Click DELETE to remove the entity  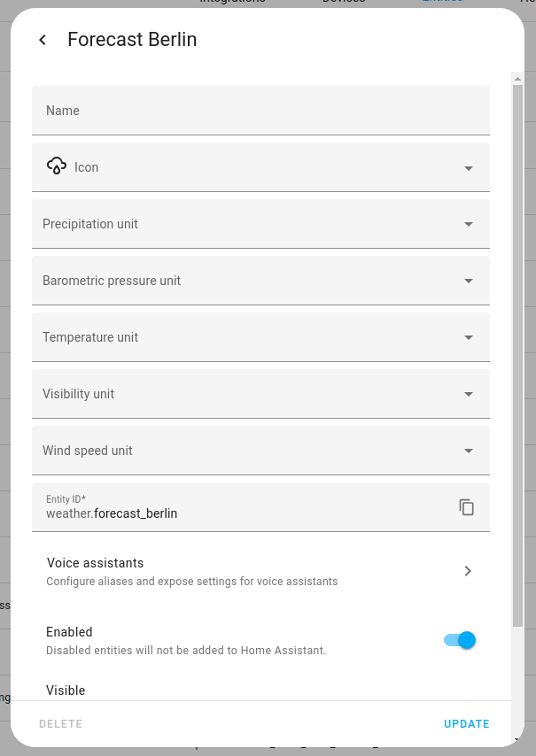(x=60, y=723)
